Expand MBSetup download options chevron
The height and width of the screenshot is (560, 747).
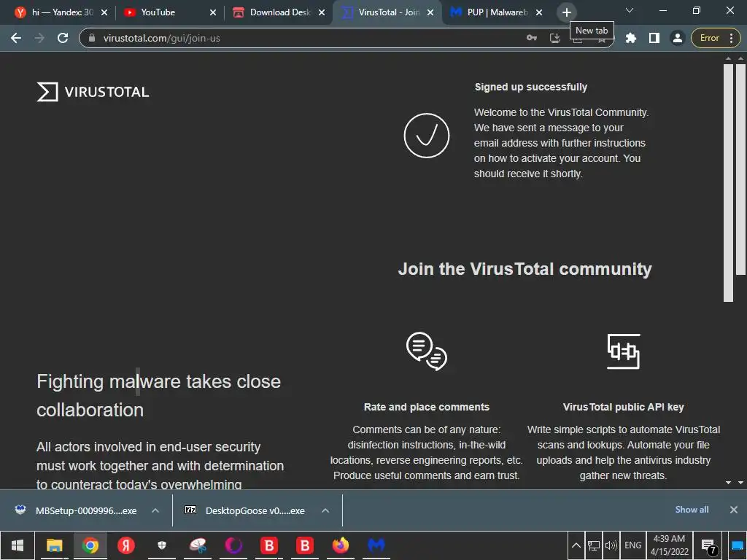[x=155, y=510]
